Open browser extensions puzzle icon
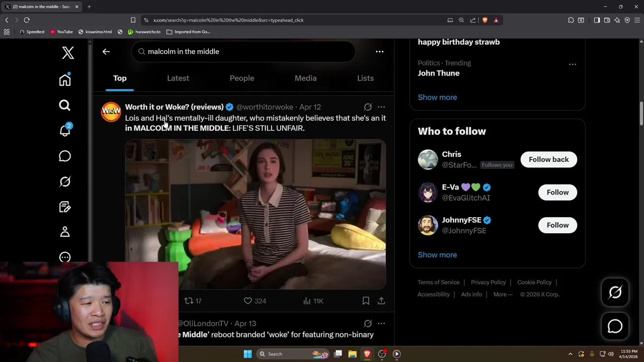This screenshot has height=362, width=644. (x=571, y=20)
